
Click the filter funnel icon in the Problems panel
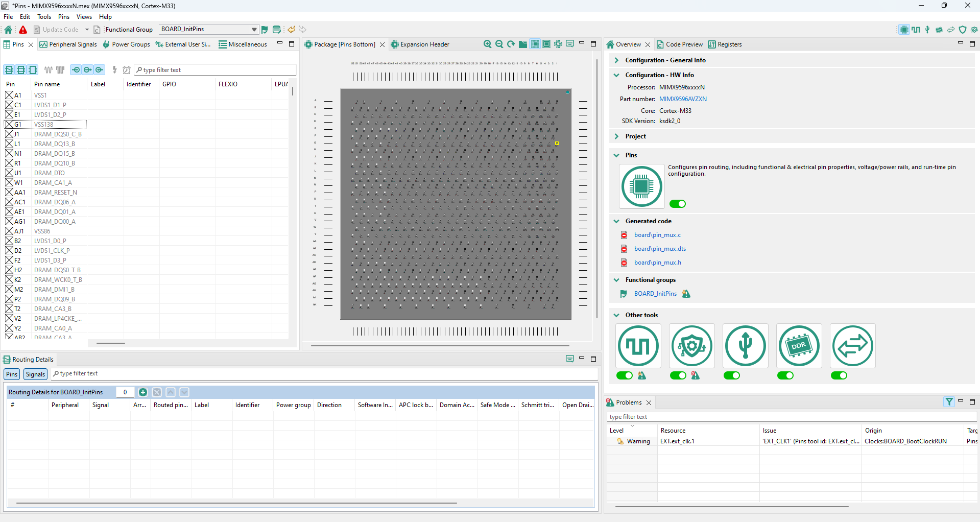949,402
